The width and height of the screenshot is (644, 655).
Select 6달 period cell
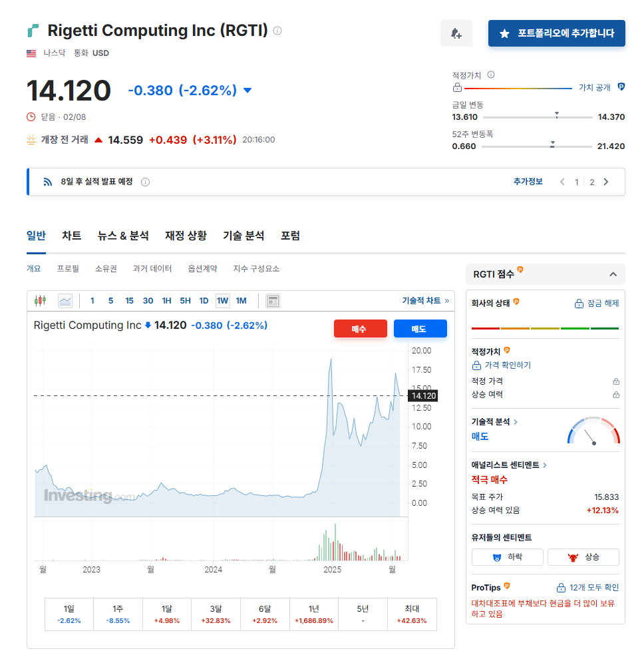click(x=265, y=614)
